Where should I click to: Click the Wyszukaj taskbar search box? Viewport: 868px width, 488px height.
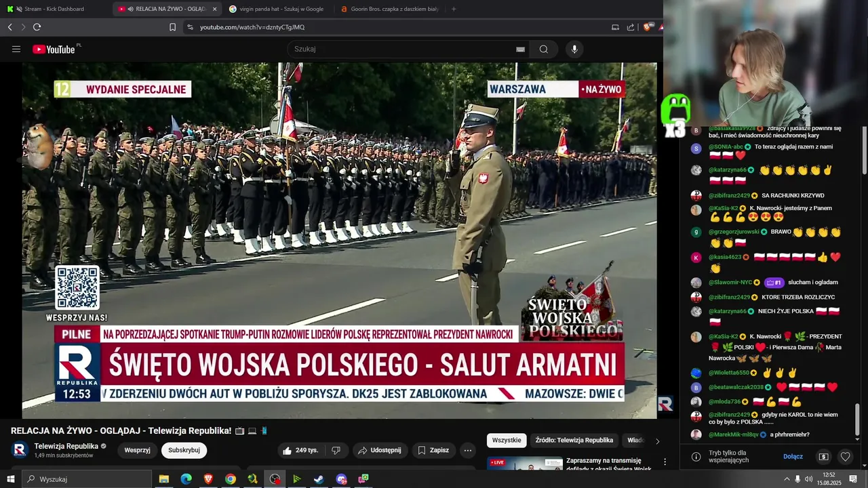click(87, 479)
